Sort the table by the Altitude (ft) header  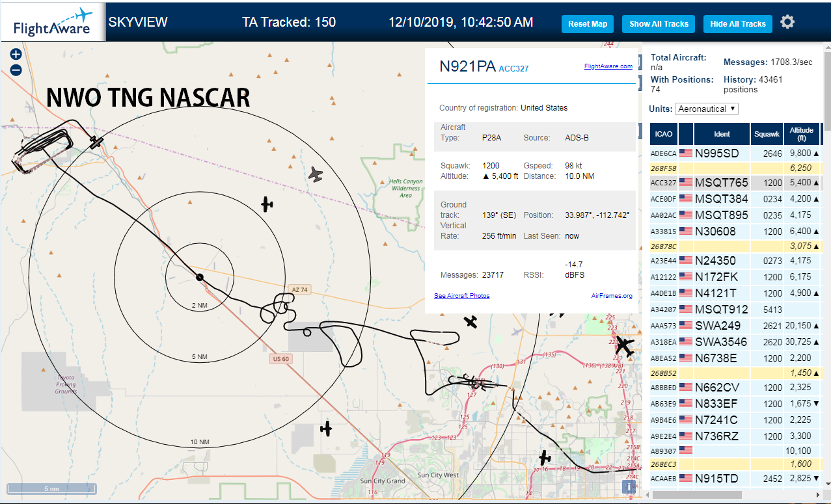[802, 134]
